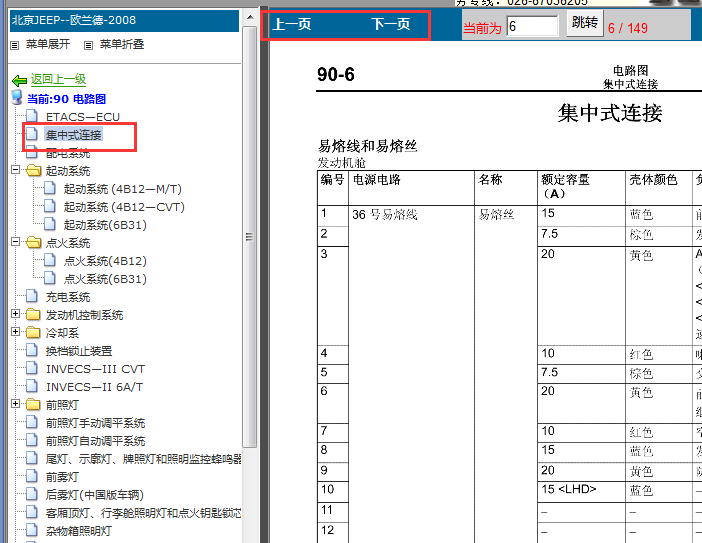
Task: Click 菜单展开 to expand all menus
Action: (47, 44)
